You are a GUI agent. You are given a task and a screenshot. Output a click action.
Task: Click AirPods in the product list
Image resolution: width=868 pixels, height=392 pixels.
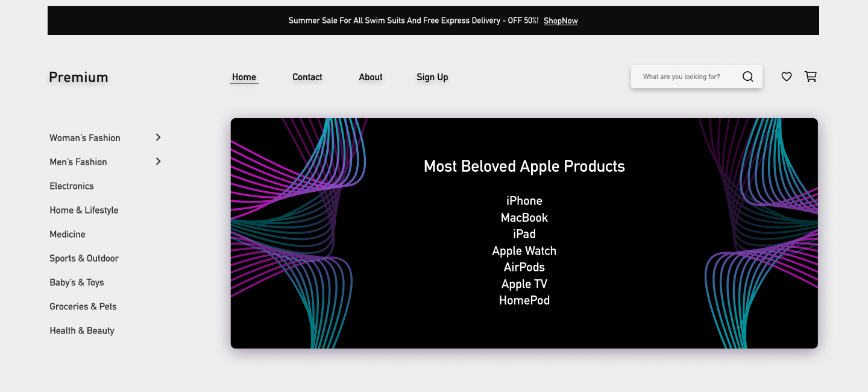pos(524,267)
